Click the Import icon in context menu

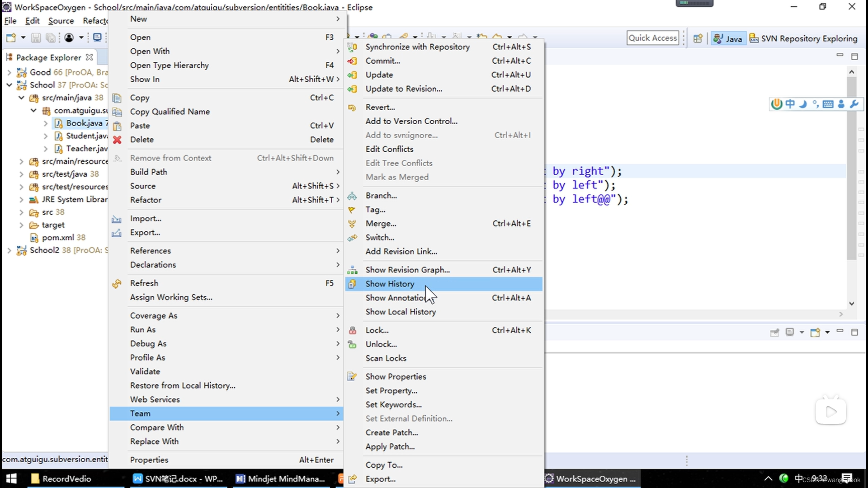(x=117, y=219)
